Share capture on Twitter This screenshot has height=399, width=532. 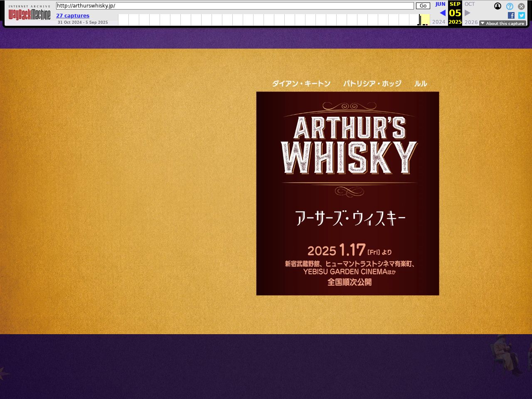[x=522, y=15]
